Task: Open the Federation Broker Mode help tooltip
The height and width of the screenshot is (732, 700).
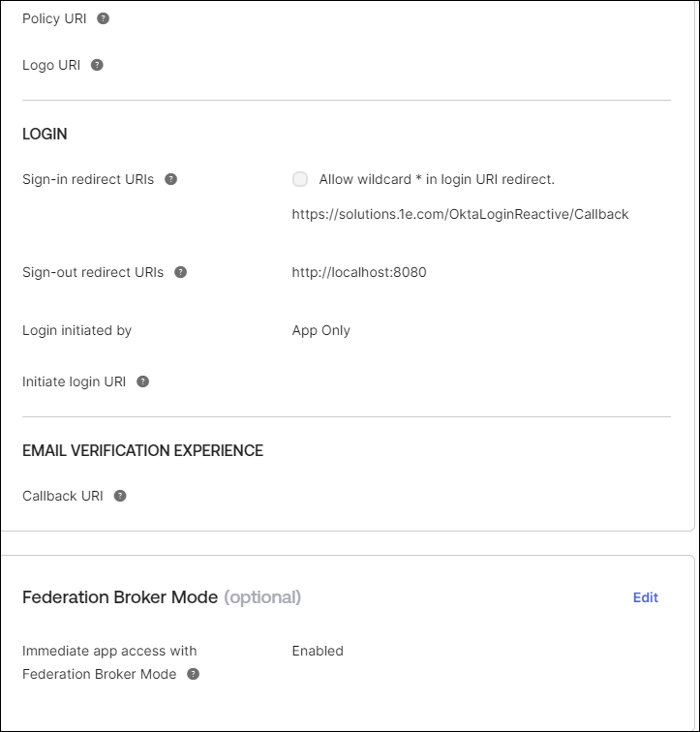Action: (x=194, y=674)
